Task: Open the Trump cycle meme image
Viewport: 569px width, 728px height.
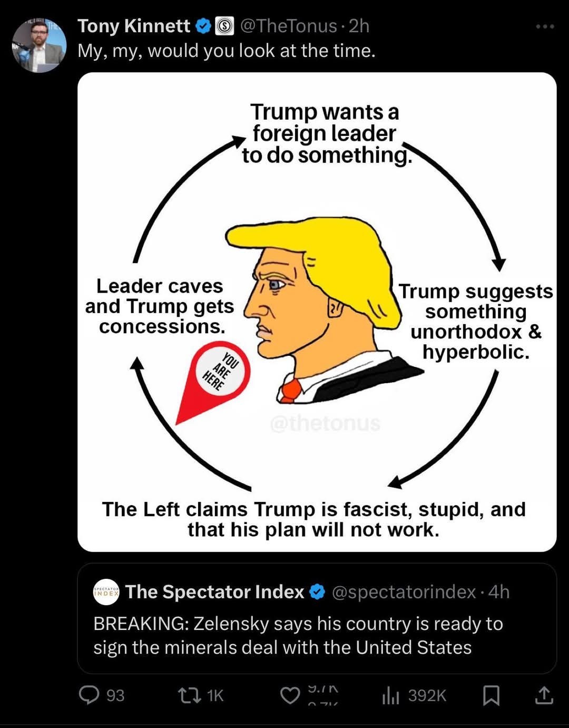Action: (x=317, y=312)
